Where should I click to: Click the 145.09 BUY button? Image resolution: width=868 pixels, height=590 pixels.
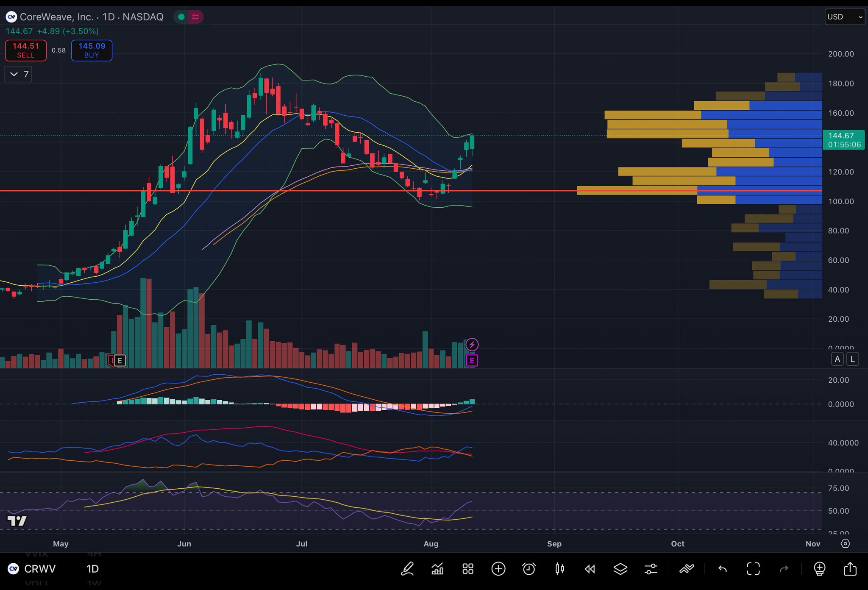point(92,50)
